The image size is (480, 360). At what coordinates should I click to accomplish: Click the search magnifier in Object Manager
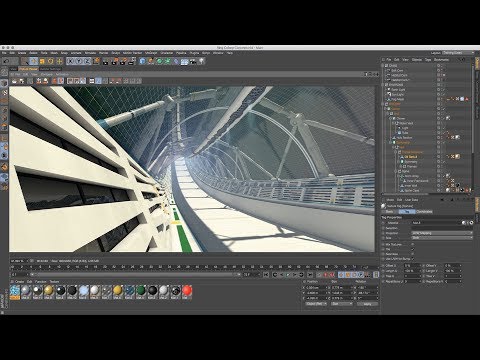click(458, 60)
